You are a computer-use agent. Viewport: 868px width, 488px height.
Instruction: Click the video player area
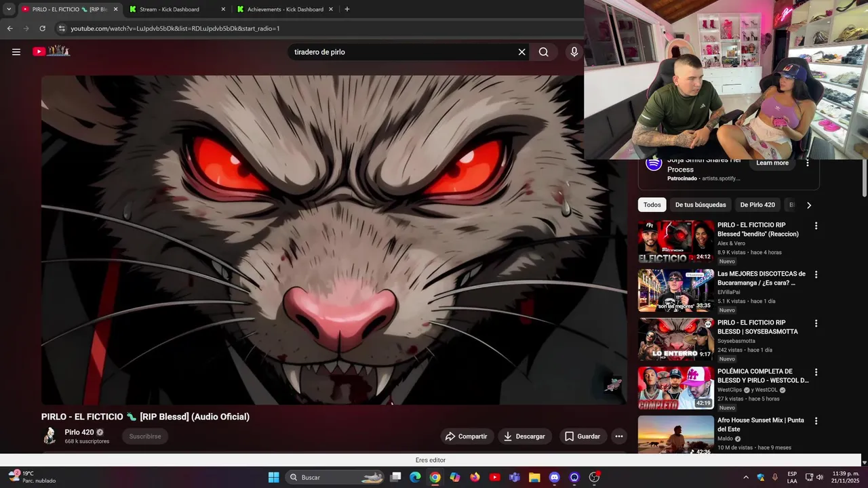(x=334, y=240)
